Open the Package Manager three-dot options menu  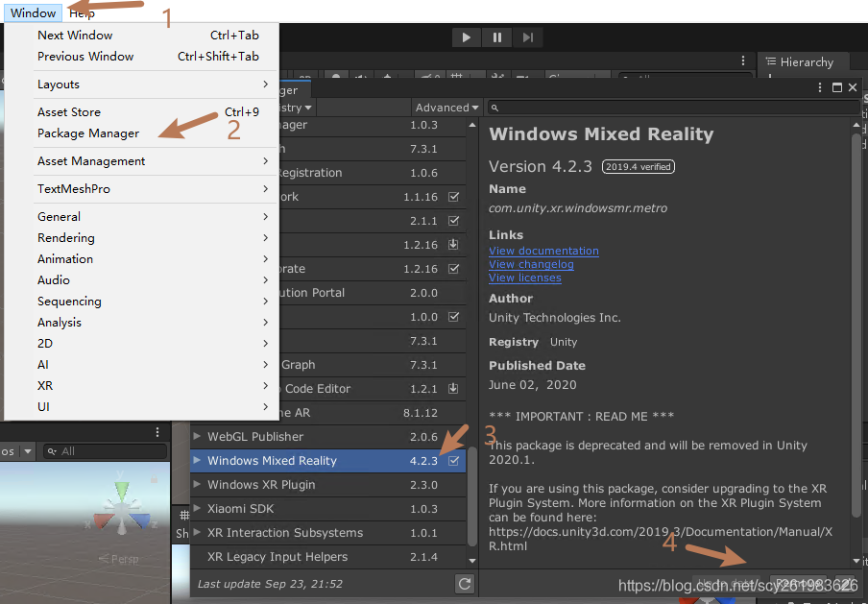[x=820, y=87]
